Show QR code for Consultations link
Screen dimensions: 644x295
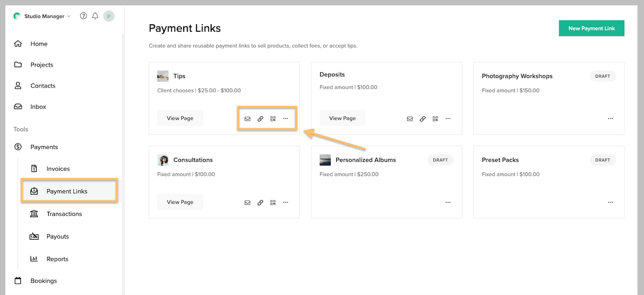pyautogui.click(x=273, y=203)
